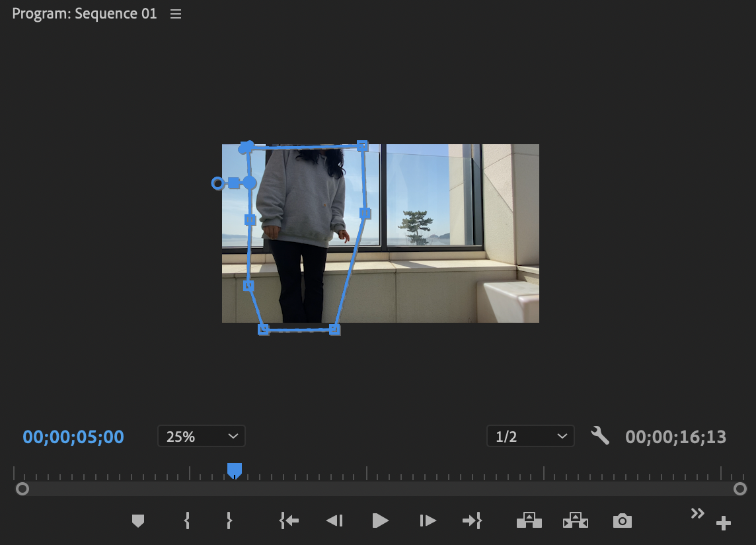Jump to In point with Go to In
756x545 pixels.
point(288,521)
